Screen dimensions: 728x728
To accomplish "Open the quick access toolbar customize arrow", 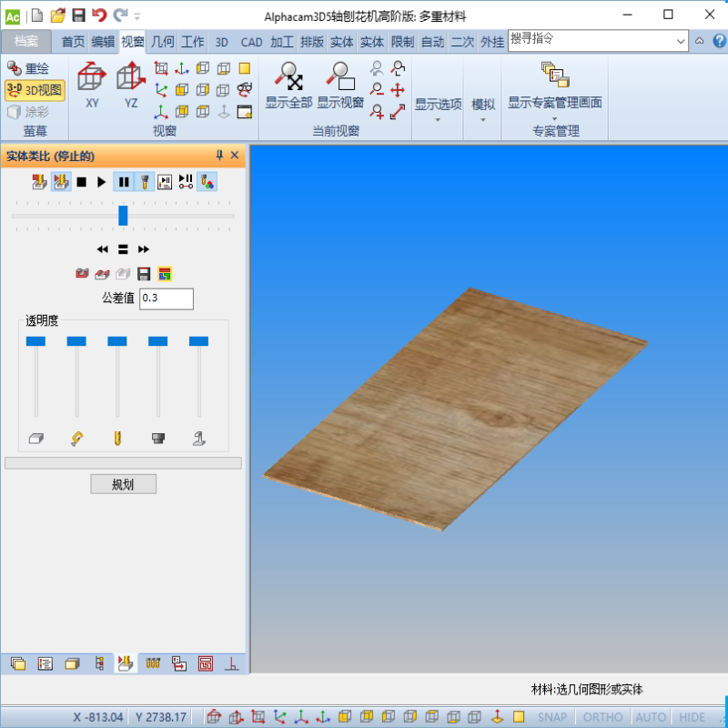I will pos(137,16).
